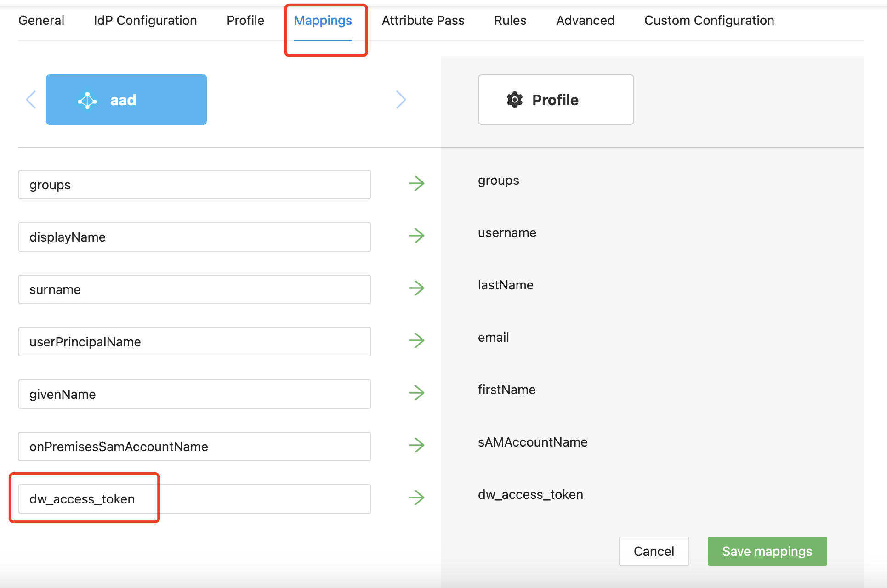This screenshot has height=588, width=887.
Task: Select the sAMAccountName target attribute text
Action: point(533,442)
